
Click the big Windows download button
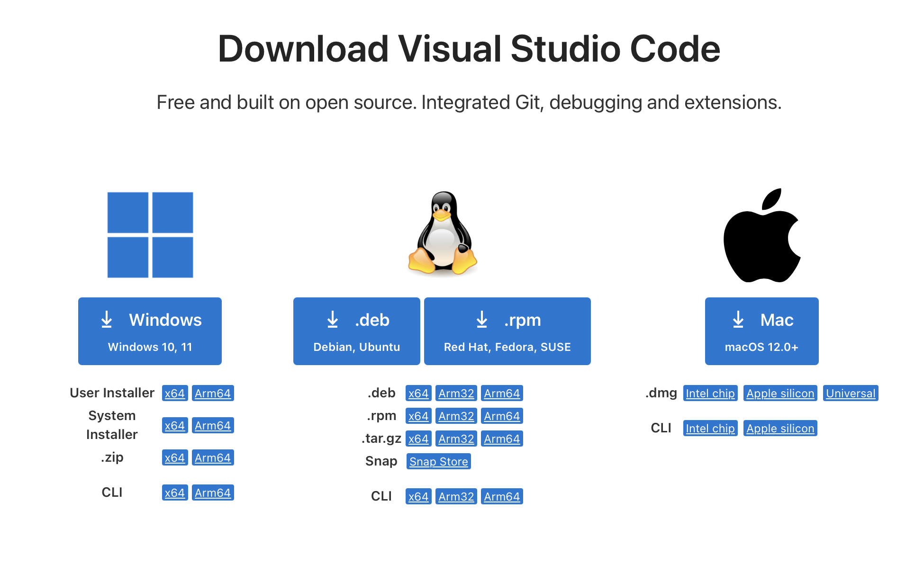pyautogui.click(x=150, y=331)
